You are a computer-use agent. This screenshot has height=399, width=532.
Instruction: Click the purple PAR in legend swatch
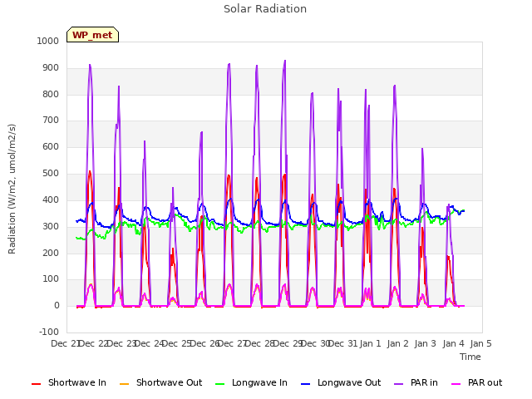[399, 384]
